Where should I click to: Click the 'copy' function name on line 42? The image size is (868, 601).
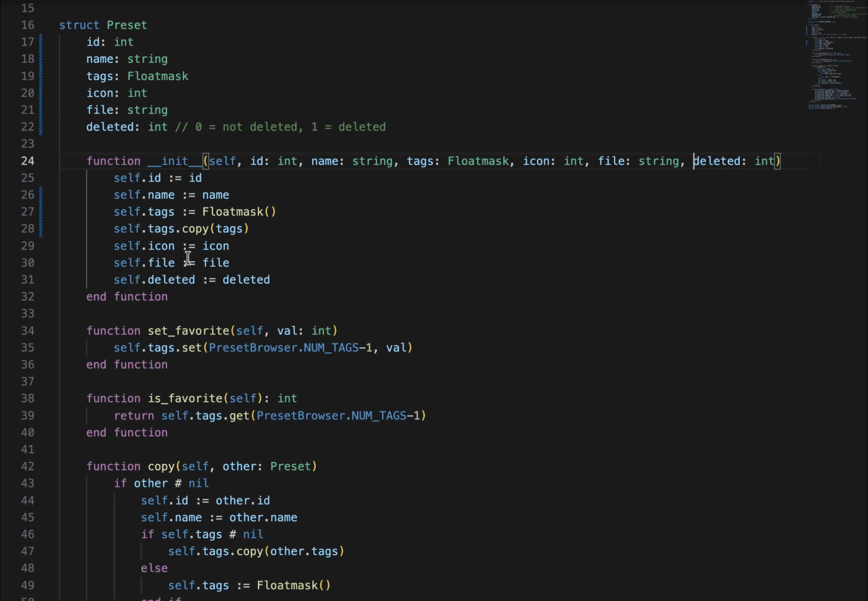(x=161, y=466)
